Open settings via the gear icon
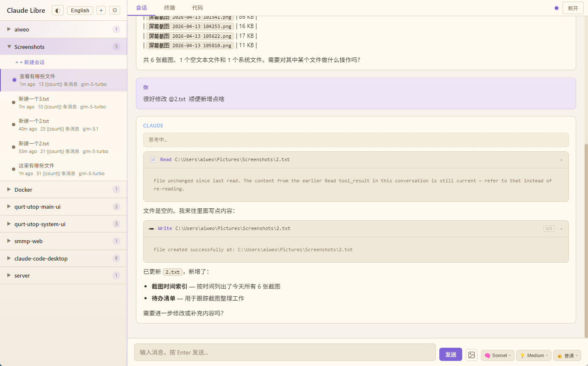 tap(115, 10)
